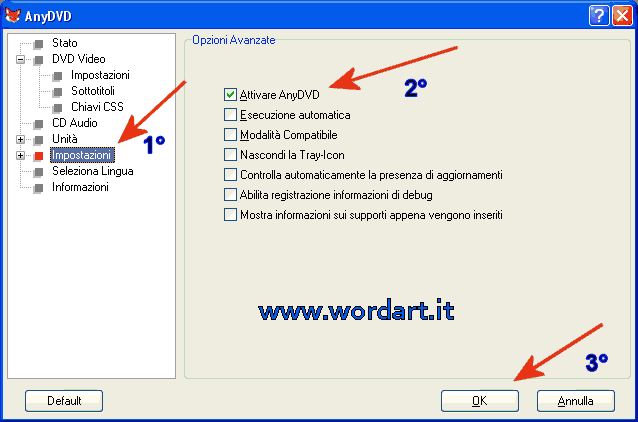638x422 pixels.
Task: Click the red square icon of selected Impostazioni
Action: click(x=39, y=156)
